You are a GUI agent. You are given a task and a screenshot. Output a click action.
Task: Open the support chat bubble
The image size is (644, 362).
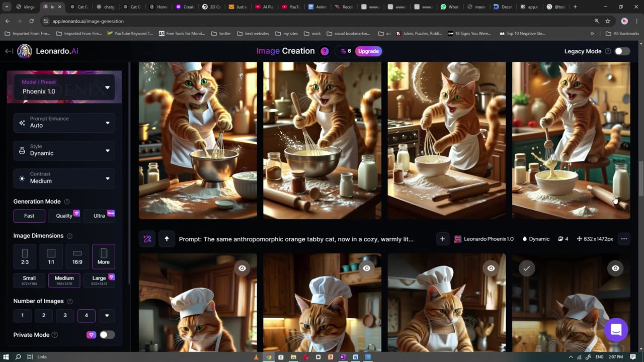pyautogui.click(x=616, y=330)
